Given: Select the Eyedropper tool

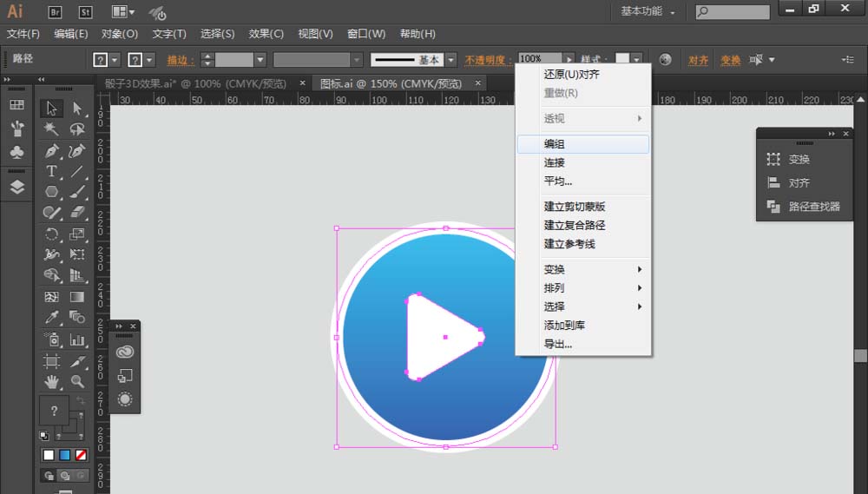Looking at the screenshot, I should coord(51,318).
